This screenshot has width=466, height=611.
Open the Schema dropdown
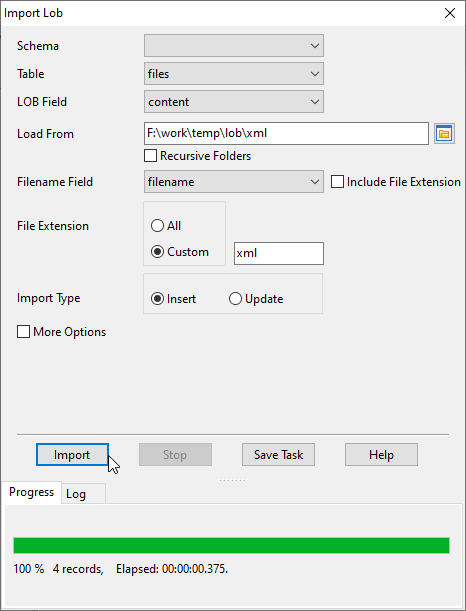(234, 46)
